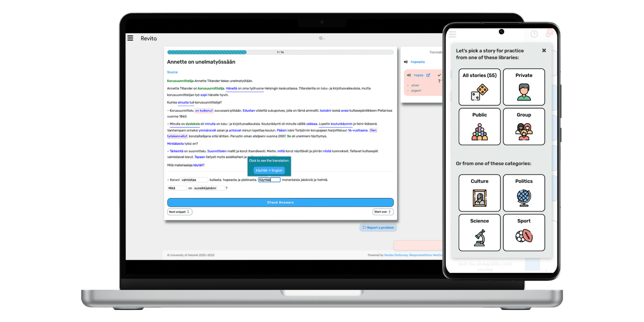Click blue word hopeasta in translation panel
This screenshot has height=322, width=644.
[418, 62]
